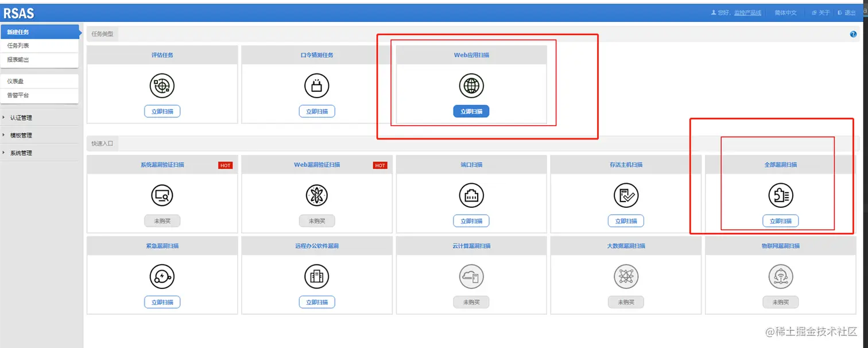
Task: Click the blue help question mark icon
Action: pos(853,34)
